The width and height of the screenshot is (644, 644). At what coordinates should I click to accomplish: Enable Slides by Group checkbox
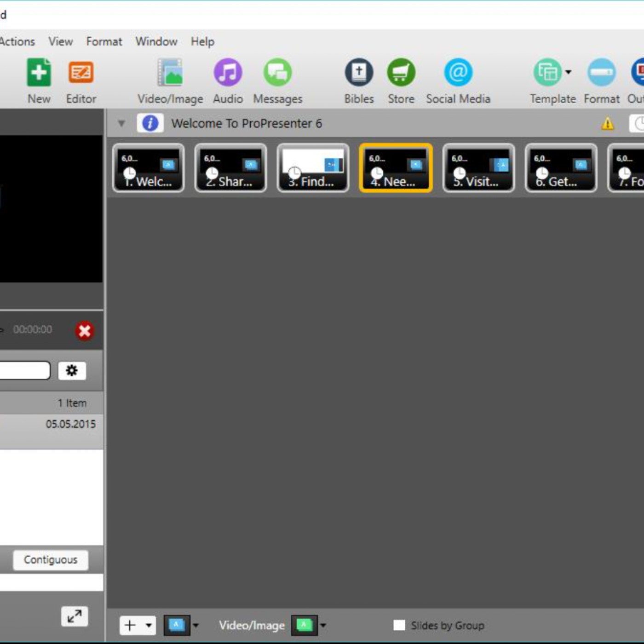(x=399, y=625)
